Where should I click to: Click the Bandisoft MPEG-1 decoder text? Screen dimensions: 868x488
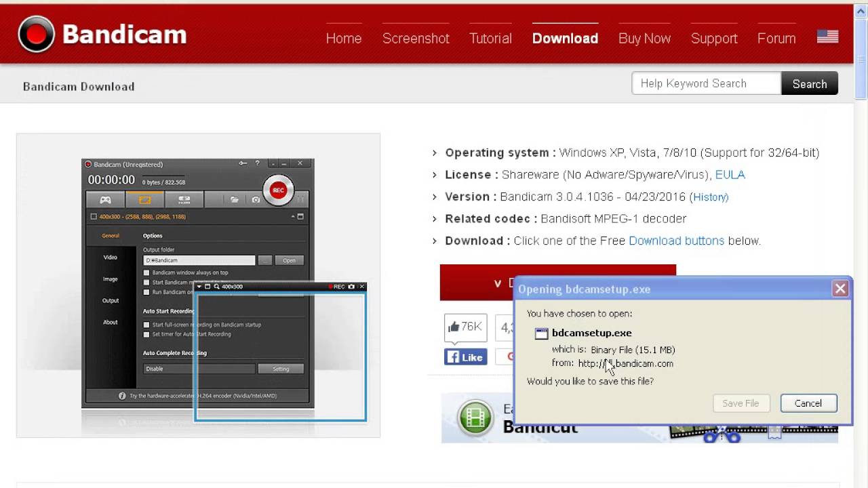click(x=613, y=219)
